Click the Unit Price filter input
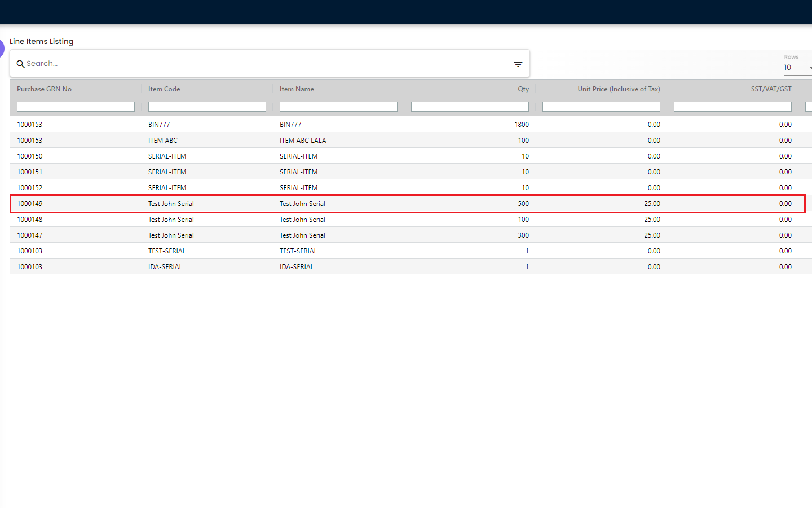The width and height of the screenshot is (812, 508). point(601,107)
